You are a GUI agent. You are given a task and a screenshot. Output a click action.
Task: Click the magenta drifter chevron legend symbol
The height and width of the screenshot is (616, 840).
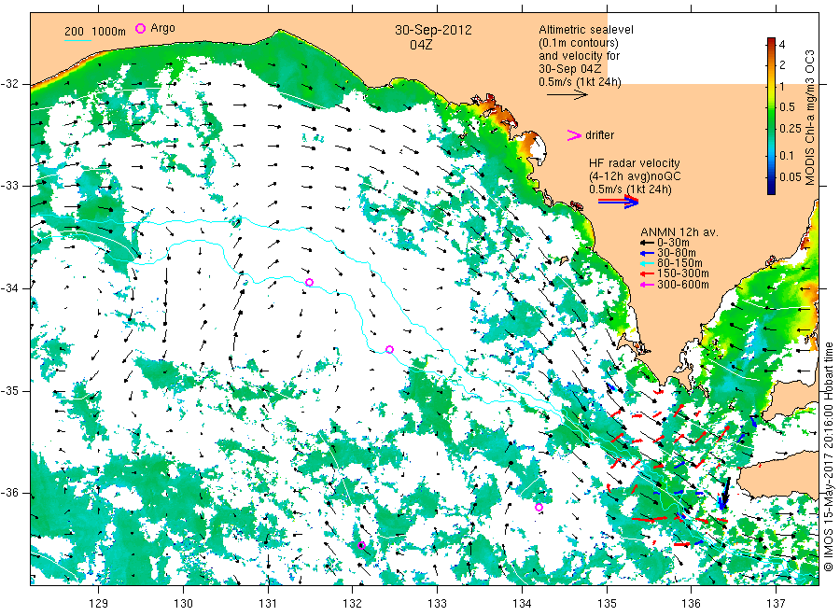574,135
